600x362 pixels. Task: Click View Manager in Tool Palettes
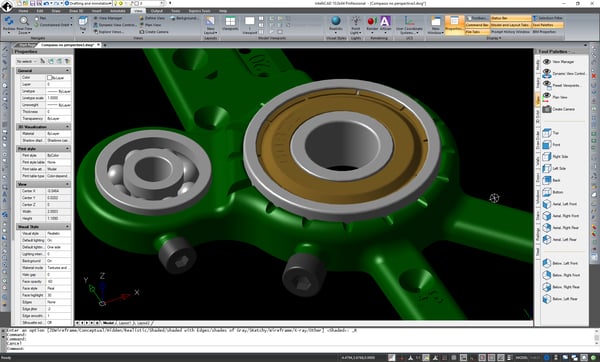(x=558, y=62)
